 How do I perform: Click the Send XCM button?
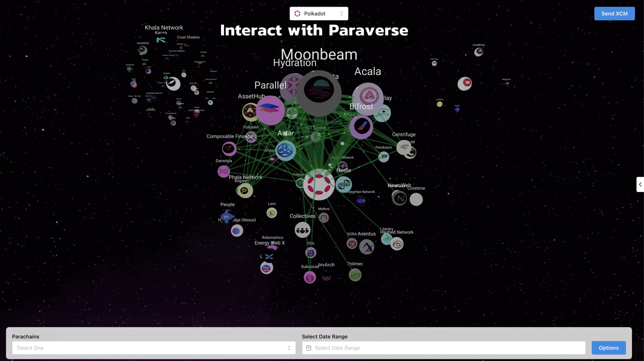[x=614, y=13]
